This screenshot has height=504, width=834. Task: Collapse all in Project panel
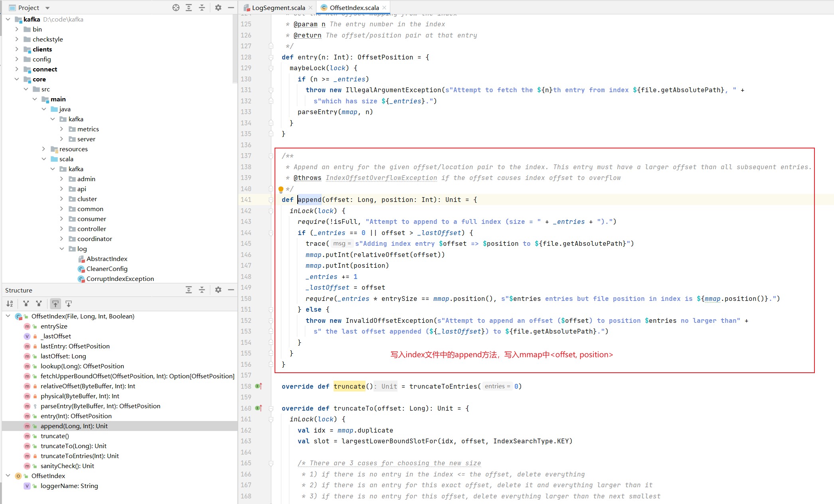pos(202,8)
